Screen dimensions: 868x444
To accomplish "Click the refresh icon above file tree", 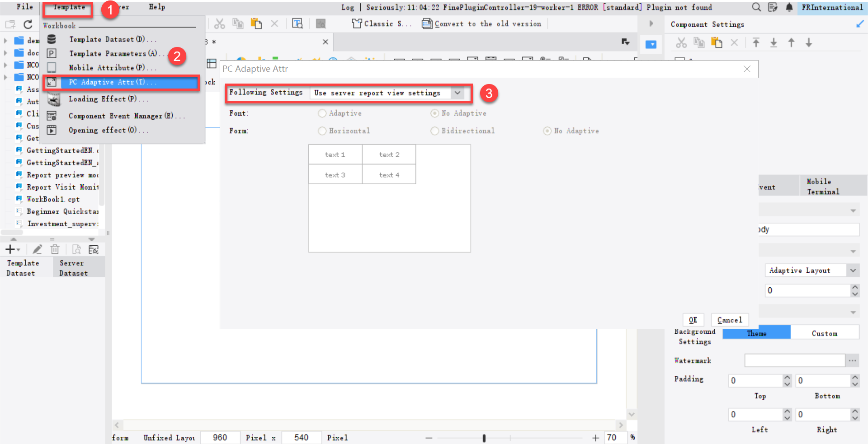I will click(28, 24).
